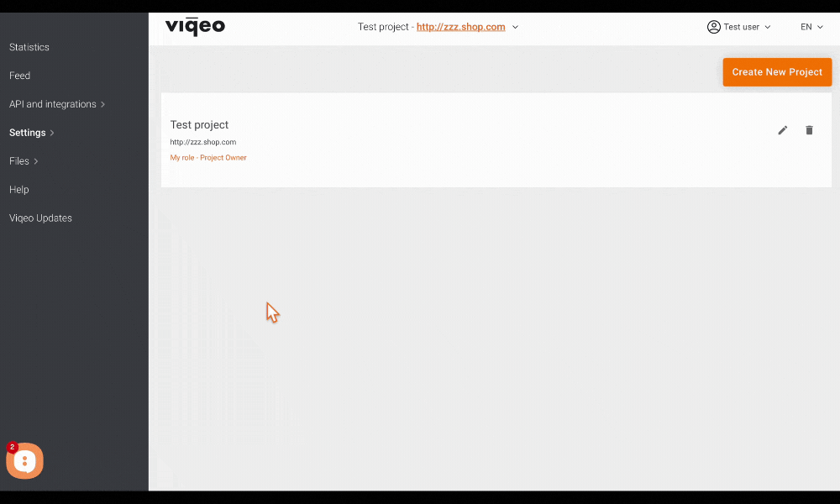The image size is (840, 504).
Task: Click the My role - Project Owner link
Action: pyautogui.click(x=208, y=157)
